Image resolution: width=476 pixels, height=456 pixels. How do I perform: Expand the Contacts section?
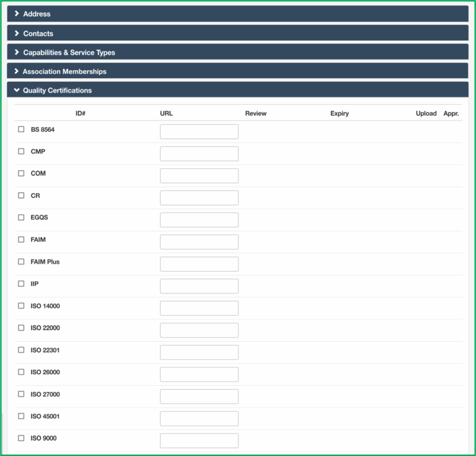238,33
